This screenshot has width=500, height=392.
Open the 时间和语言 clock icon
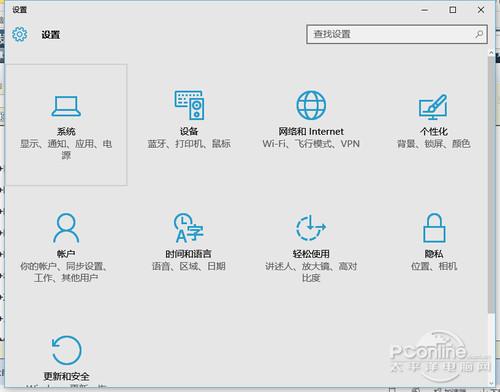[x=189, y=228]
